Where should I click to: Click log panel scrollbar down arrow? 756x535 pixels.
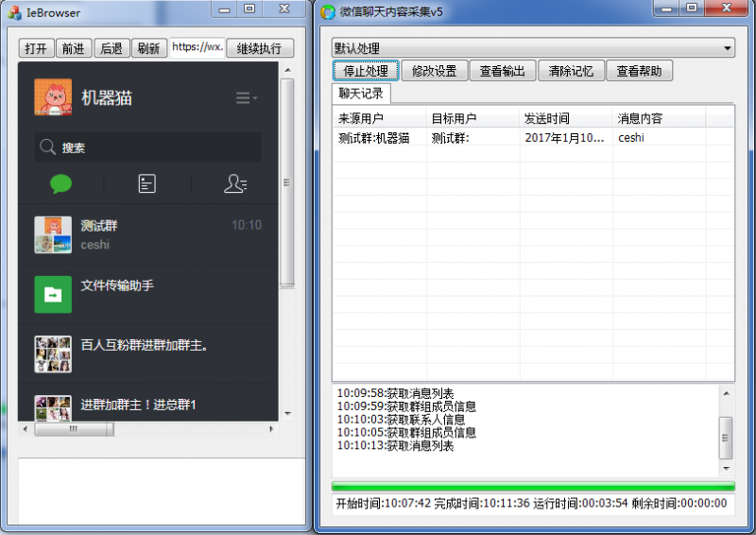(726, 469)
